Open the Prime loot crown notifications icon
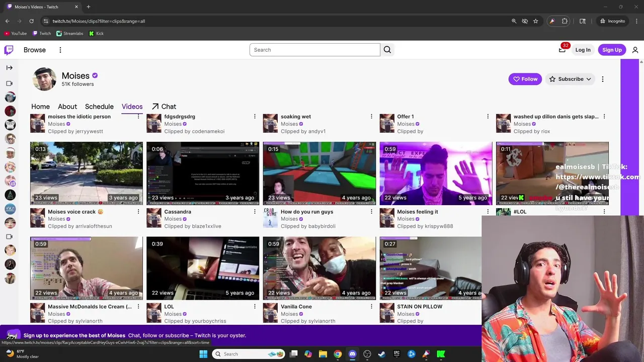 point(562,50)
